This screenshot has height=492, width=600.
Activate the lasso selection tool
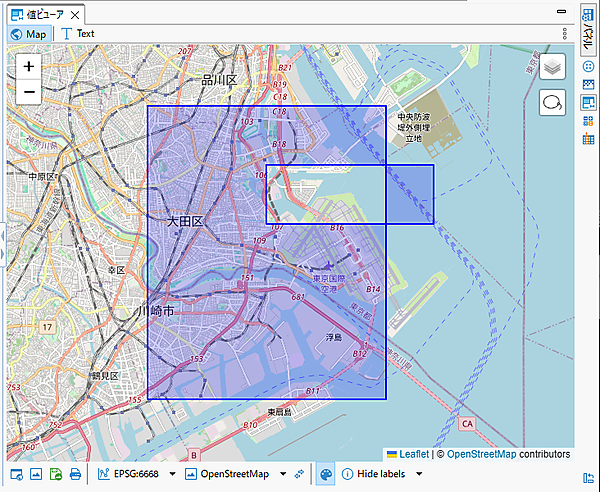(x=553, y=102)
